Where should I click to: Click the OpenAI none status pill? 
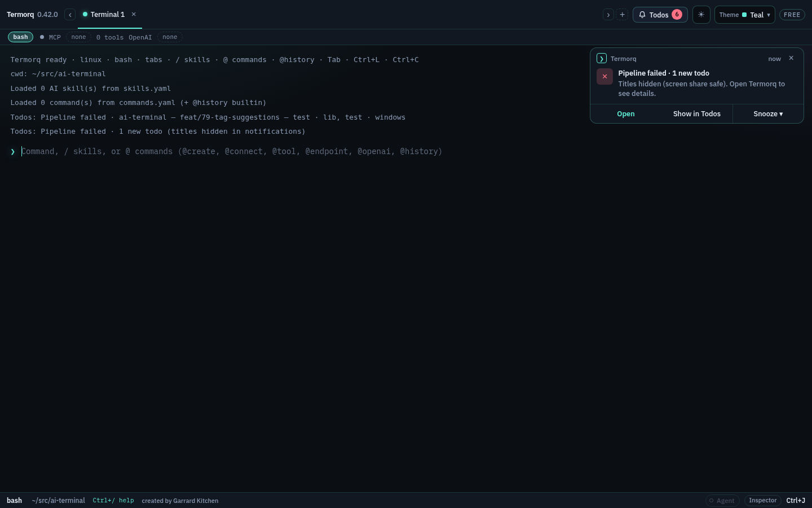point(170,37)
